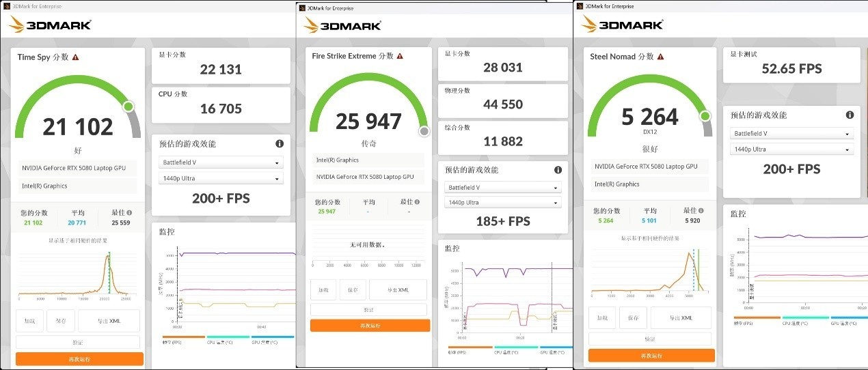Click 加载 button in Time Spy window
Image resolution: width=868 pixels, height=370 pixels.
point(30,320)
